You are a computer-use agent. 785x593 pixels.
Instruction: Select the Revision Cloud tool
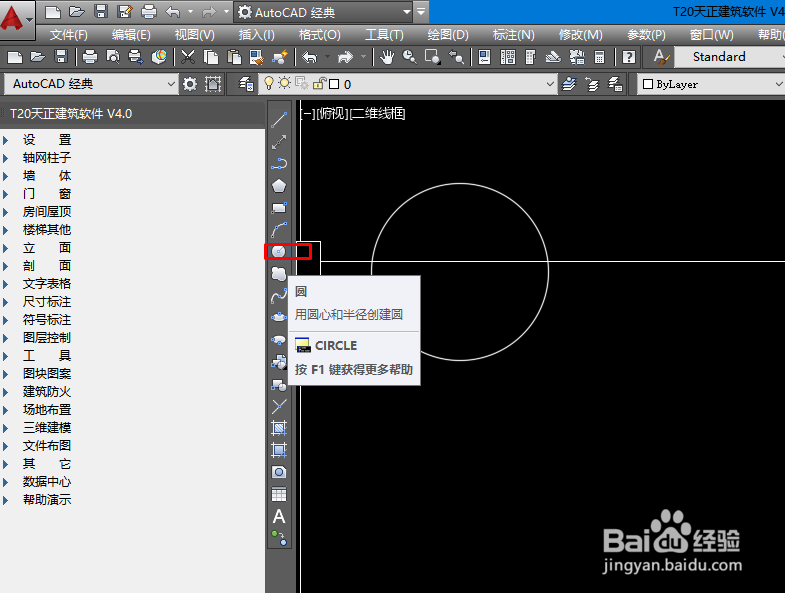pyautogui.click(x=279, y=273)
